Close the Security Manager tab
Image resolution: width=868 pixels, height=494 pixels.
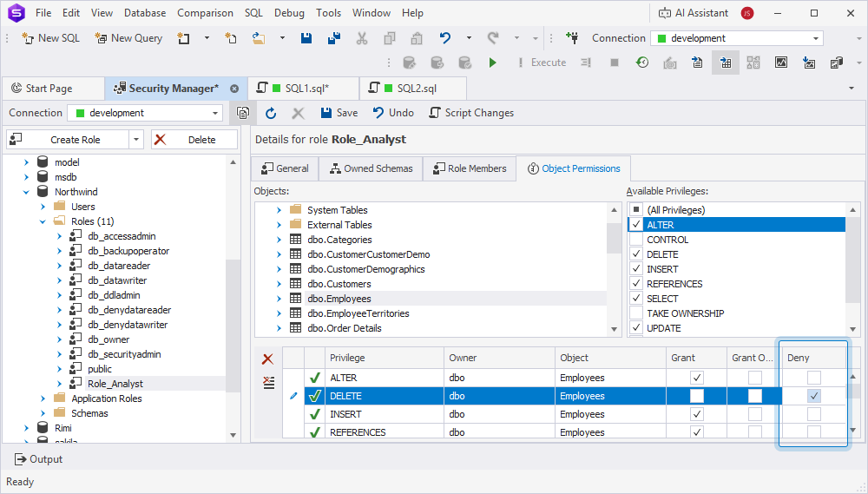point(234,89)
